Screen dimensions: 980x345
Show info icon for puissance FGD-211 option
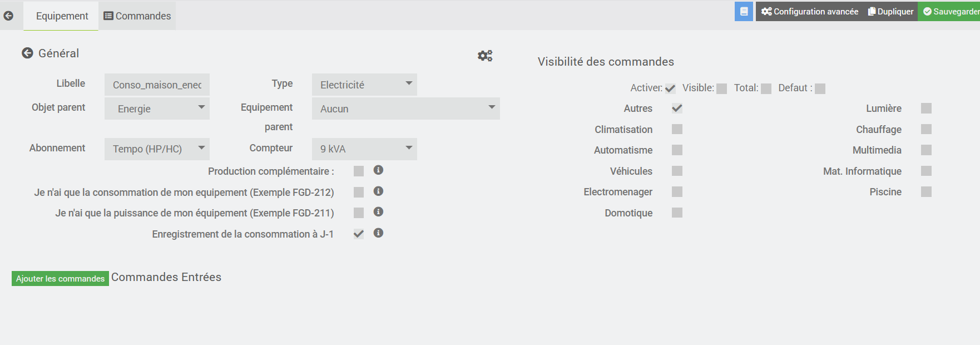[x=378, y=212]
